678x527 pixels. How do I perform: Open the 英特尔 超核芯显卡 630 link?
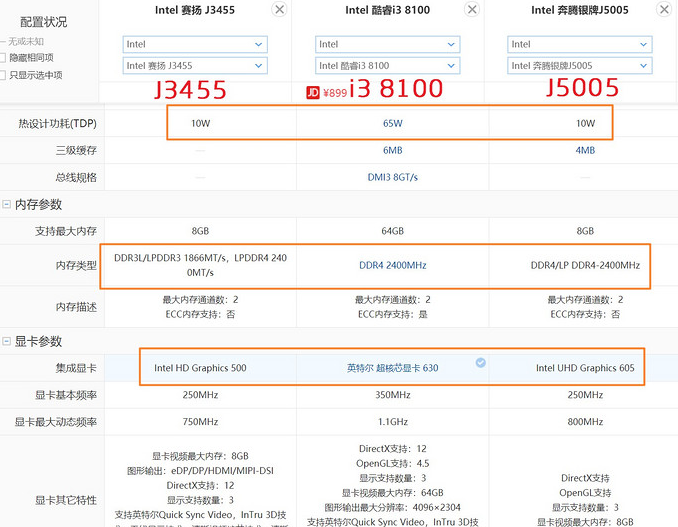[393, 368]
